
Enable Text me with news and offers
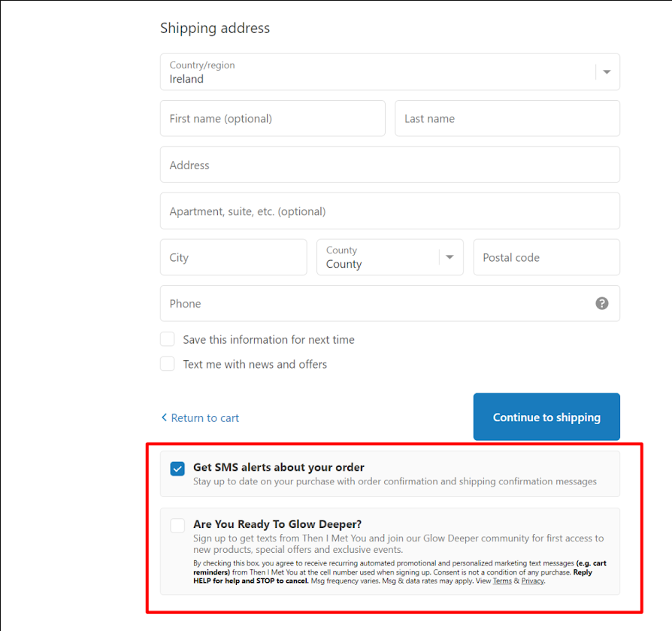pos(167,363)
